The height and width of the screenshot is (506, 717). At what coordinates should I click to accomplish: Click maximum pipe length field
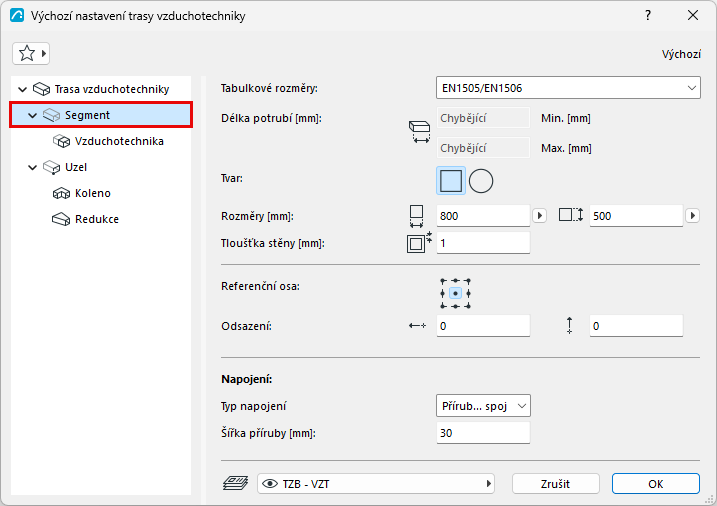483,148
